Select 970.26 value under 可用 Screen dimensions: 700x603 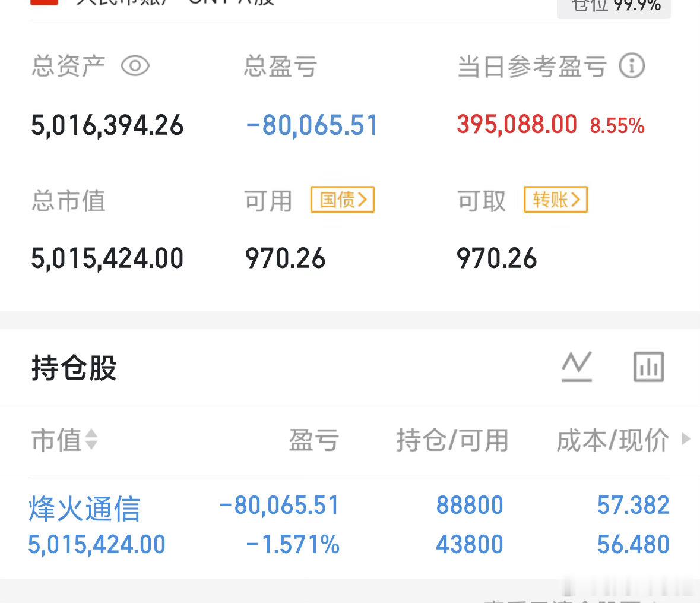click(285, 258)
